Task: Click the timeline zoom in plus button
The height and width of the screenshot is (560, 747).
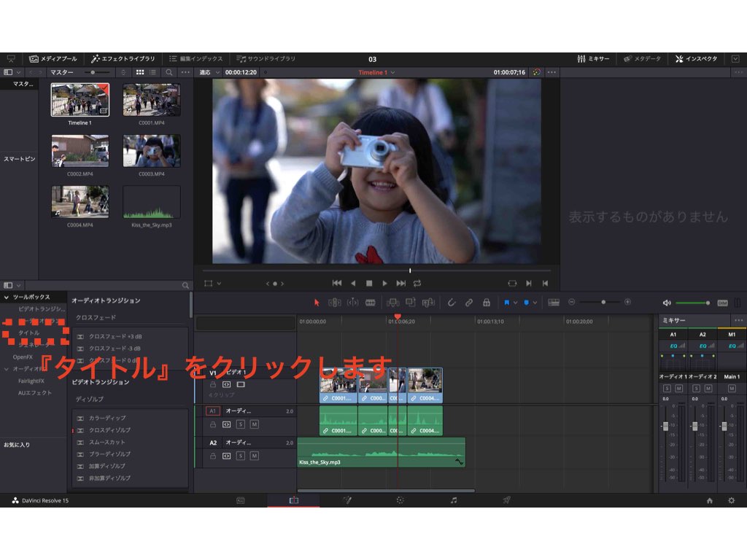Action: (x=628, y=302)
